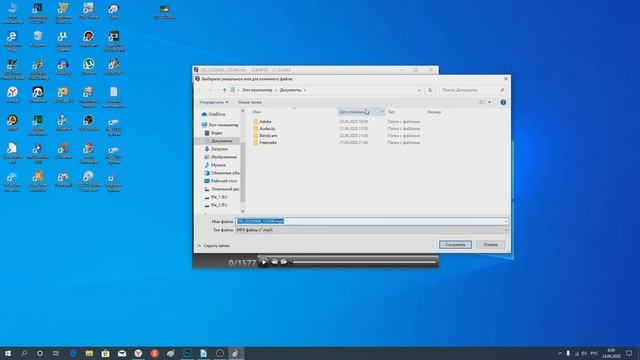Select Этот компьютер in the navigation pane
Image resolution: width=640 pixels, height=360 pixels.
tap(220, 125)
